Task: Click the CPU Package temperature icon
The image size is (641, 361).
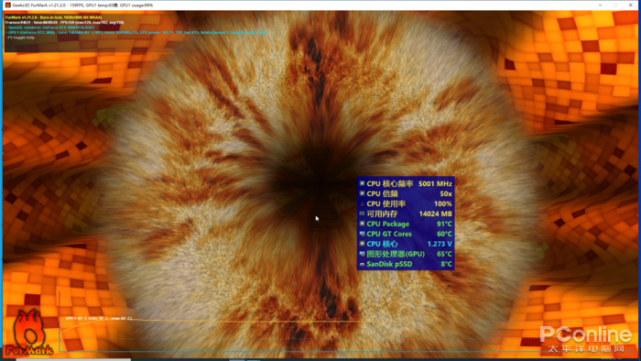Action: tap(362, 224)
